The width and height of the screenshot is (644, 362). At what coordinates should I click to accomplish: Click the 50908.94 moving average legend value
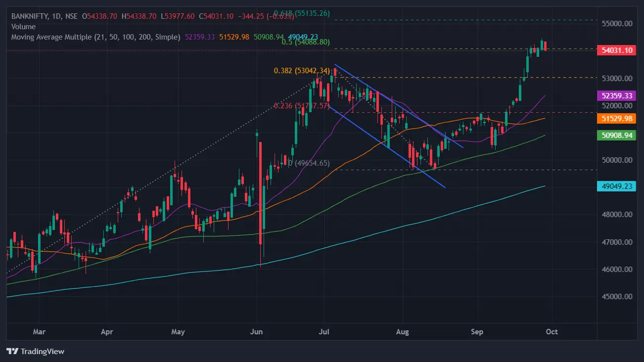[268, 37]
